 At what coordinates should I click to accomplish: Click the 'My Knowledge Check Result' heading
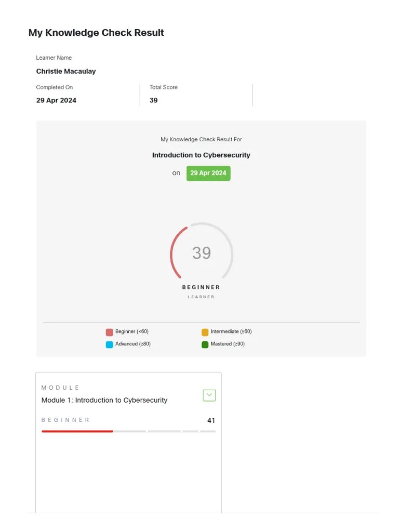[96, 33]
